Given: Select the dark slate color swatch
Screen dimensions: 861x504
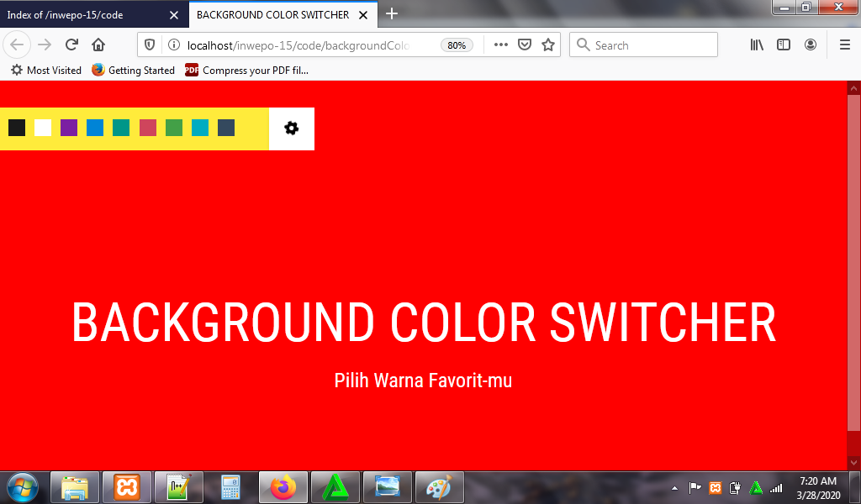Looking at the screenshot, I should (x=226, y=128).
